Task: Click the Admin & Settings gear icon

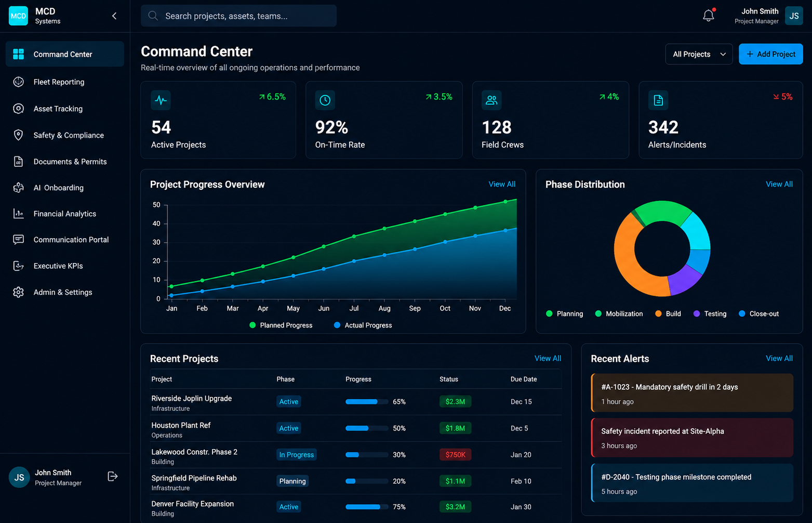Action: [x=19, y=292]
